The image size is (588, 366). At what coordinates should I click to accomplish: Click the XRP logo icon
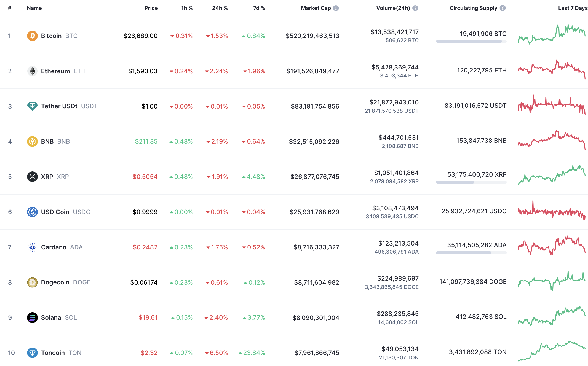click(32, 177)
